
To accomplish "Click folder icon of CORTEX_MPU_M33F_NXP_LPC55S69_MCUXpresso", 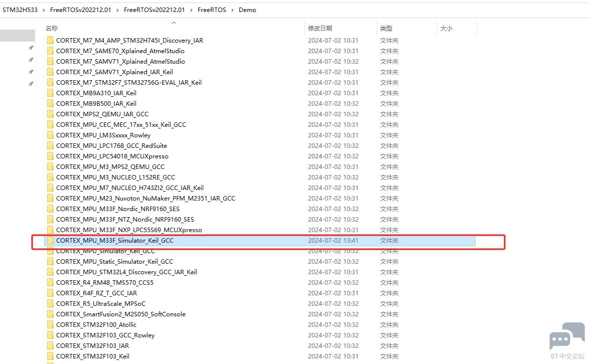I will tap(50, 230).
